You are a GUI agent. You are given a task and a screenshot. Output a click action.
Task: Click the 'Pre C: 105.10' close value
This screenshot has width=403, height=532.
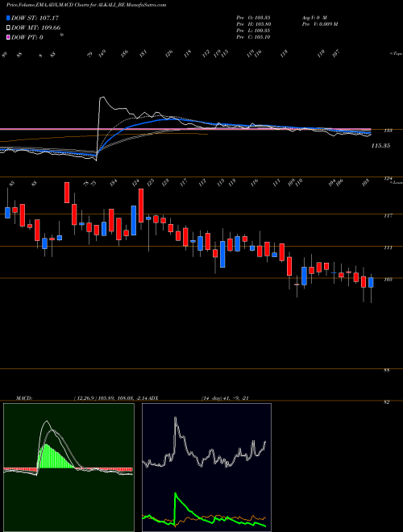[x=253, y=37]
